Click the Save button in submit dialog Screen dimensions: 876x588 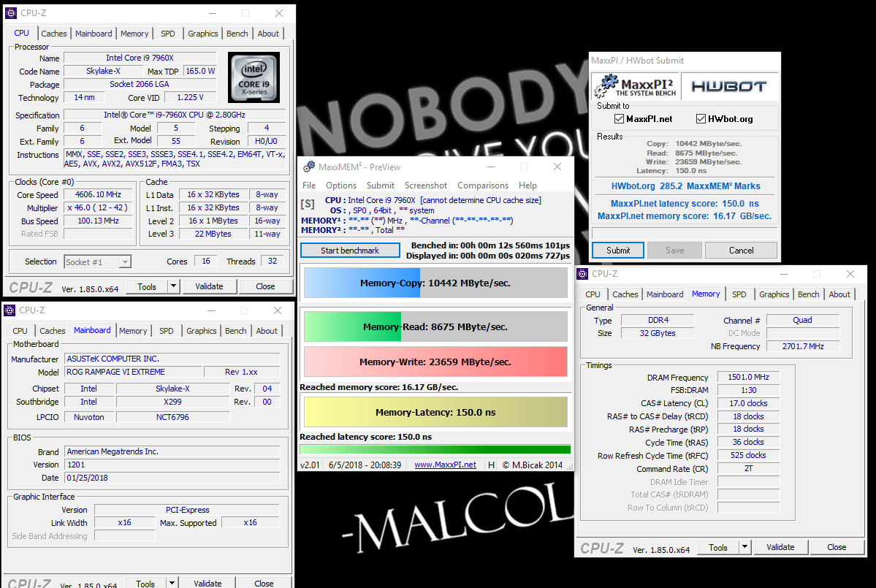click(x=674, y=250)
